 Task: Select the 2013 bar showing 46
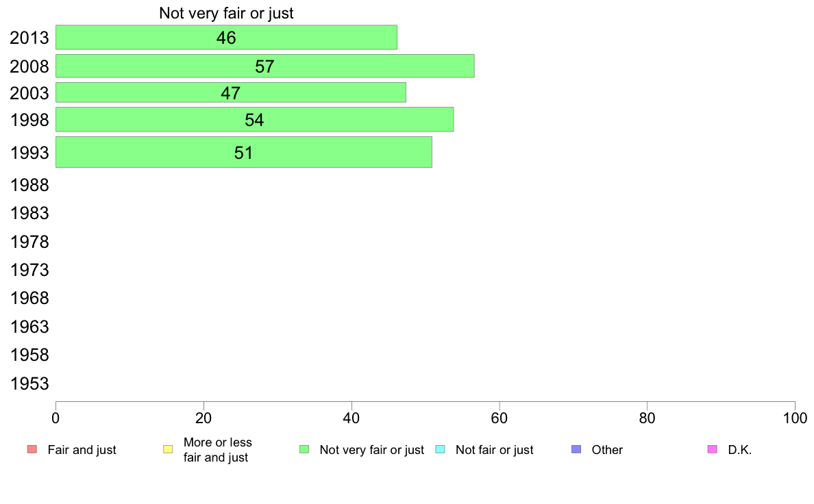click(x=226, y=38)
